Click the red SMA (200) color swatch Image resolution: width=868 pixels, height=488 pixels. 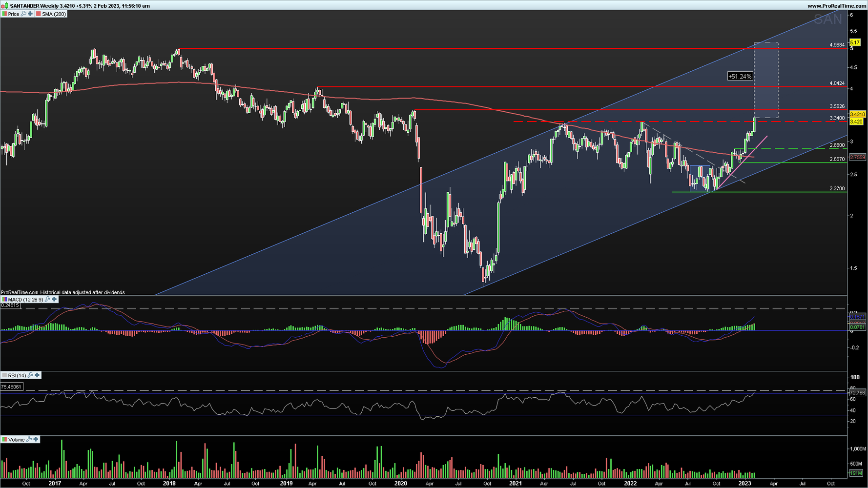coord(39,14)
